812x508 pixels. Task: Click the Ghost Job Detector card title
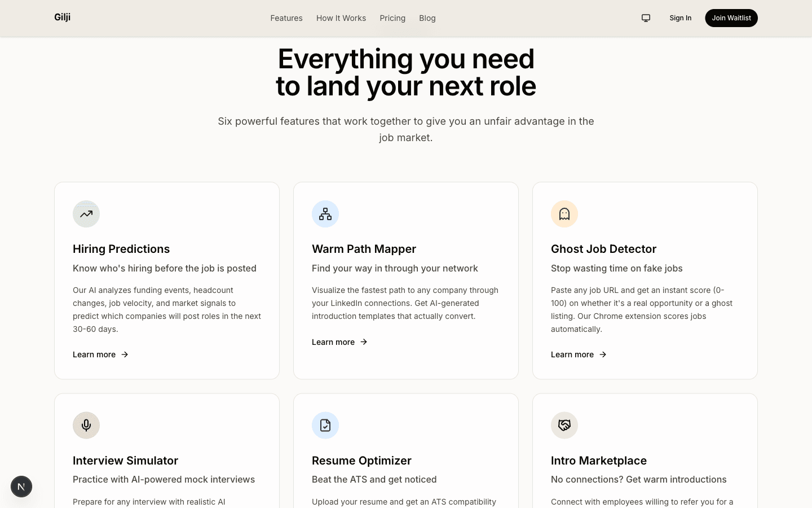(603, 249)
